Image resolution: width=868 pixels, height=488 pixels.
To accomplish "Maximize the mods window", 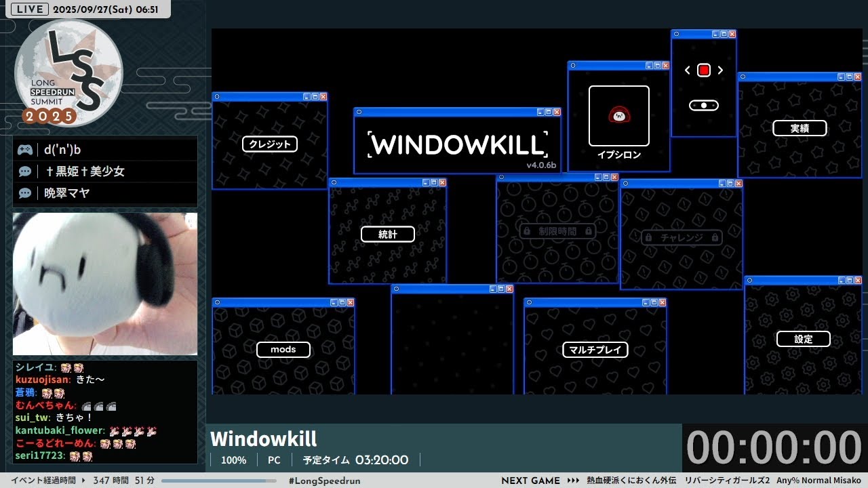I will click(342, 302).
